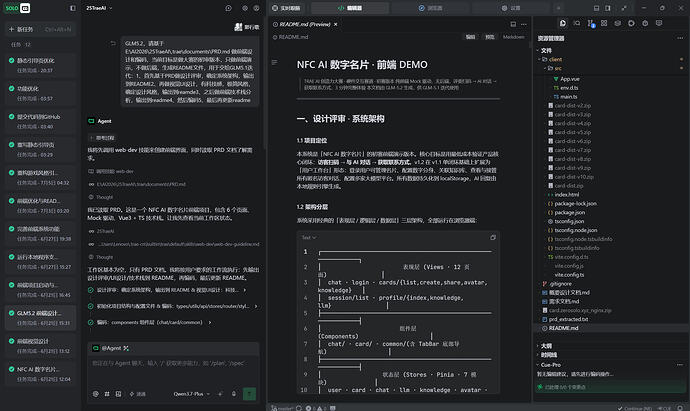Screen dimensions: 690x411
Task: Toggle the editor bottom panel layout icon
Action: 596,8
